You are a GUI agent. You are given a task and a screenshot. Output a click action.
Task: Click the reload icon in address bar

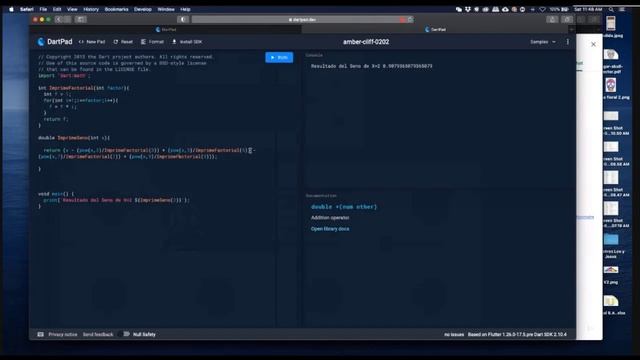[410, 19]
